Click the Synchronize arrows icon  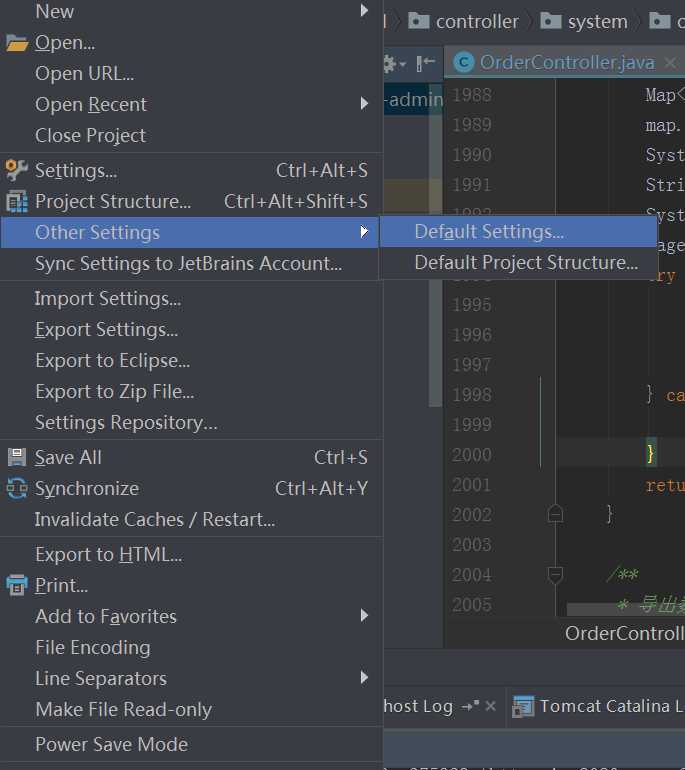pyautogui.click(x=17, y=488)
